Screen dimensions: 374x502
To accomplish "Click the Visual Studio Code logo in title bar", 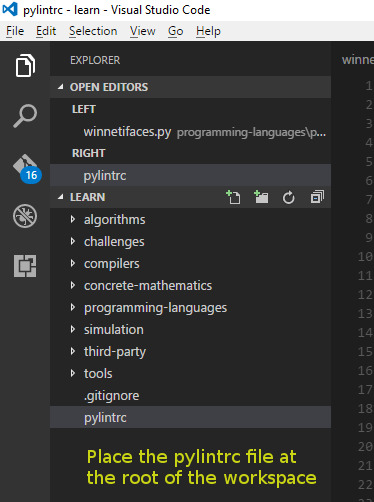I will [x=10, y=9].
